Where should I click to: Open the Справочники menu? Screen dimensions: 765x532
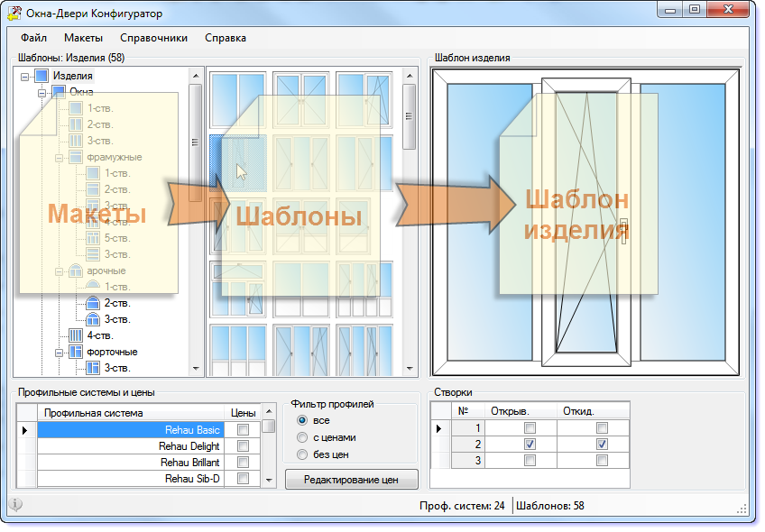tap(153, 38)
